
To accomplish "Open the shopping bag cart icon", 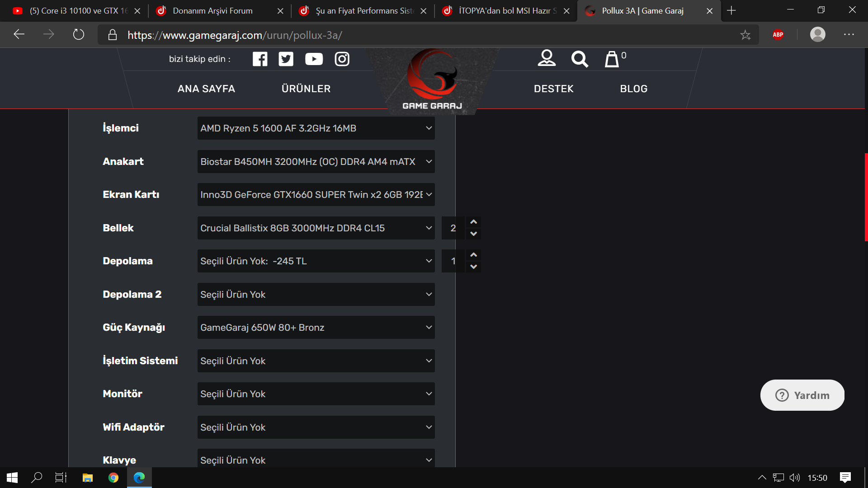I will [612, 59].
